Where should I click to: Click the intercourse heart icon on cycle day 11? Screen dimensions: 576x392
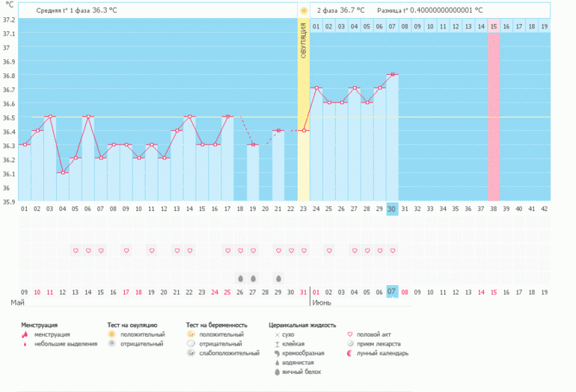152,251
